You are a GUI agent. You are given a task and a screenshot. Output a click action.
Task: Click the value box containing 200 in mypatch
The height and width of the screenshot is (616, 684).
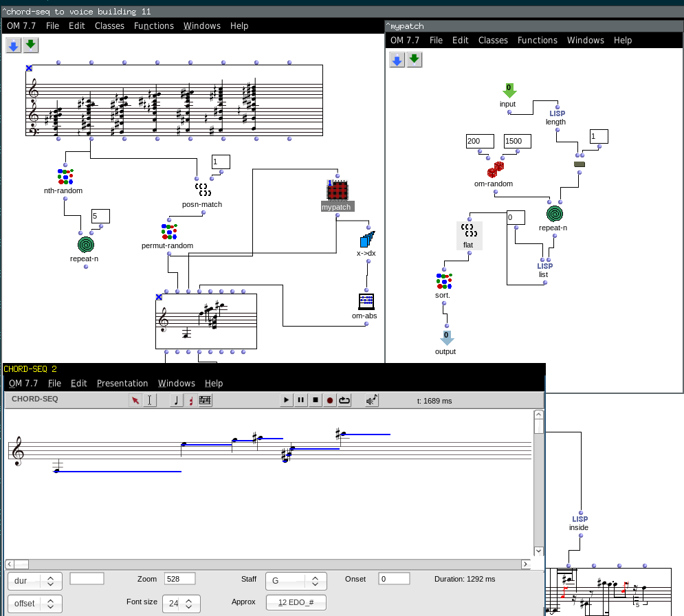[480, 141]
